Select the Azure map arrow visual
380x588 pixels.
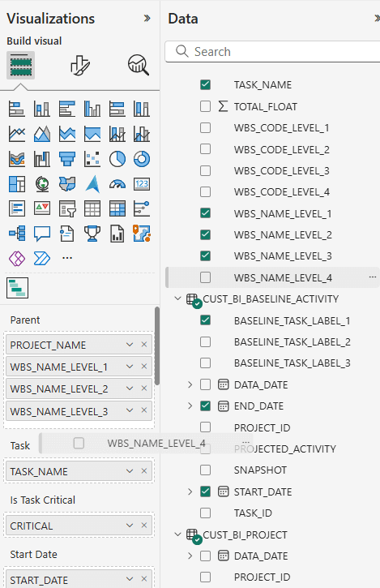[x=92, y=184]
